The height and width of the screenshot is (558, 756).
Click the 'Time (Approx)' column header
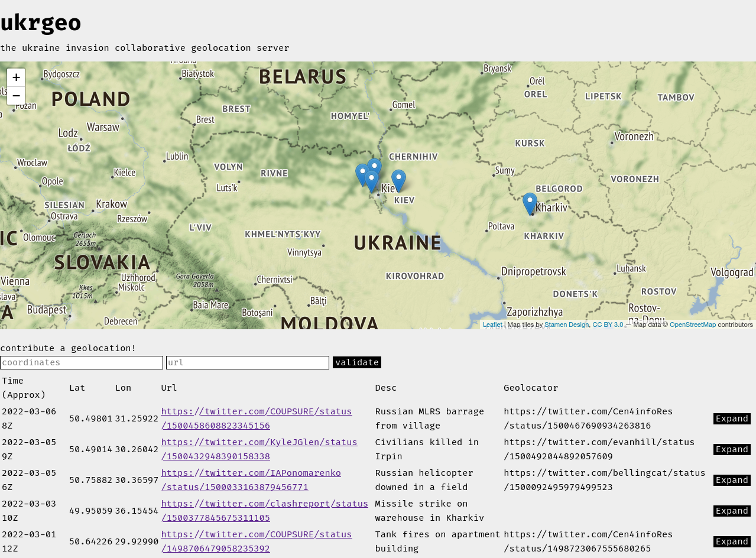(x=24, y=388)
